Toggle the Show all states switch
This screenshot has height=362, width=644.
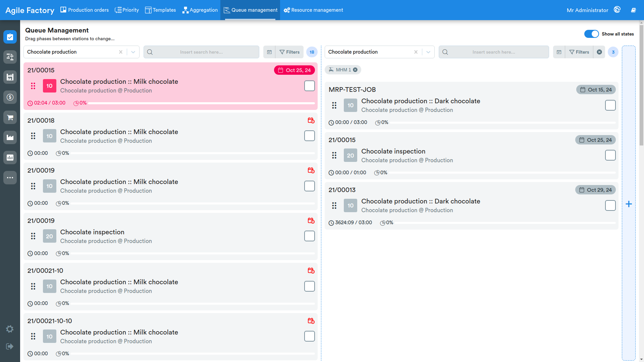coord(591,34)
